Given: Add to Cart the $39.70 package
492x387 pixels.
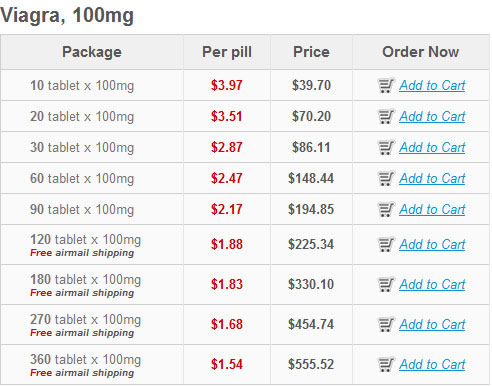Looking at the screenshot, I should pos(432,85).
